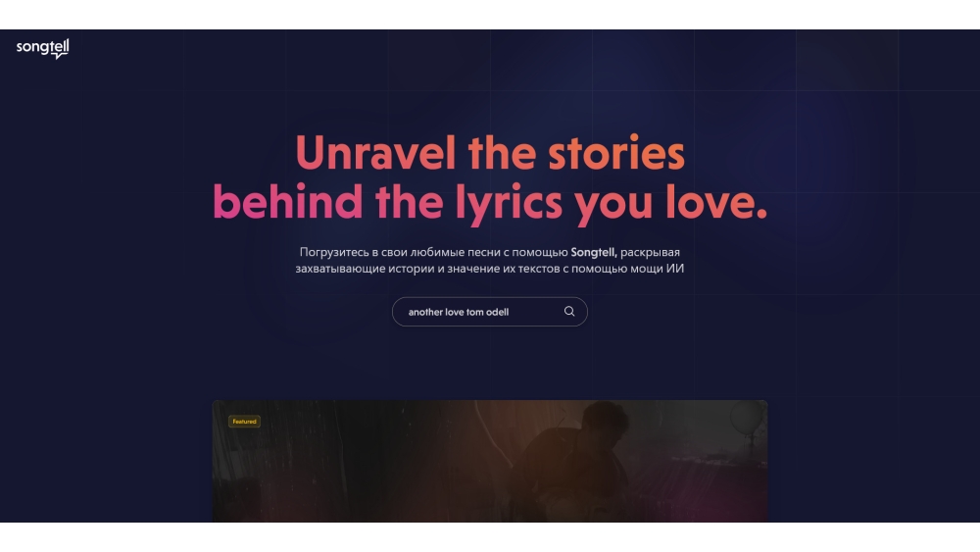The height and width of the screenshot is (552, 980).
Task: Click the 'ИИ' text ending the description
Action: [675, 269]
